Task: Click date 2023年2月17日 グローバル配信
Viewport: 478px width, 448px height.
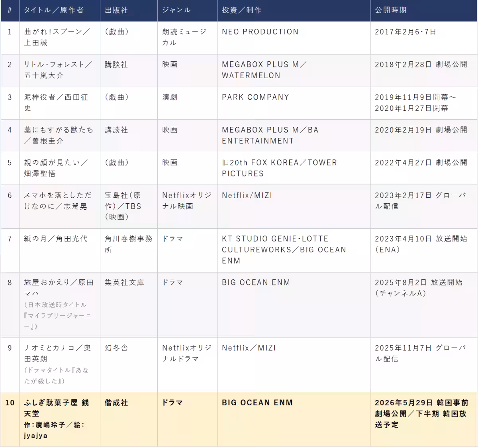Action: tap(420, 200)
